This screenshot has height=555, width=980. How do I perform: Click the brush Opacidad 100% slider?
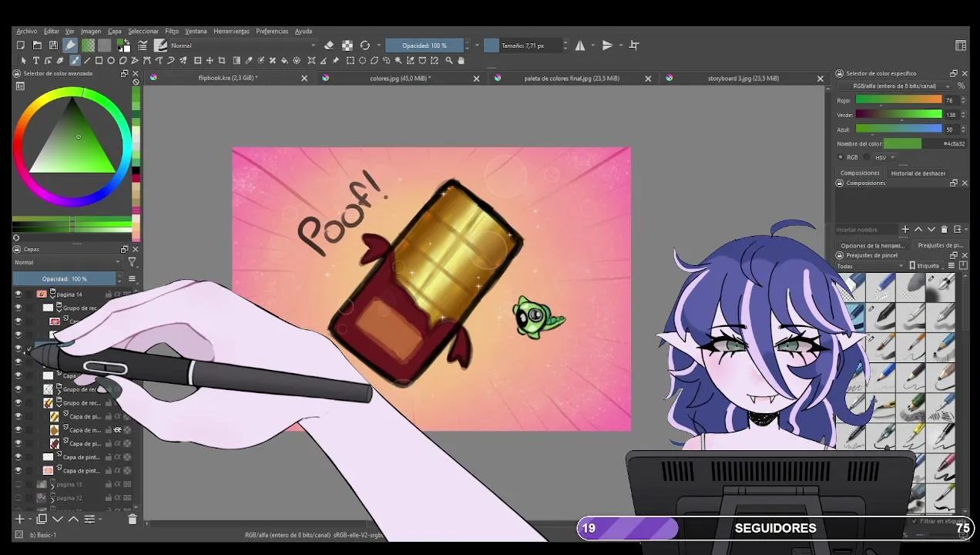click(x=425, y=45)
